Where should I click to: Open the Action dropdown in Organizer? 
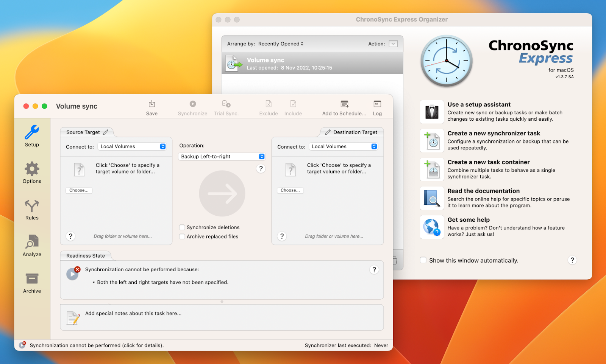(x=393, y=44)
